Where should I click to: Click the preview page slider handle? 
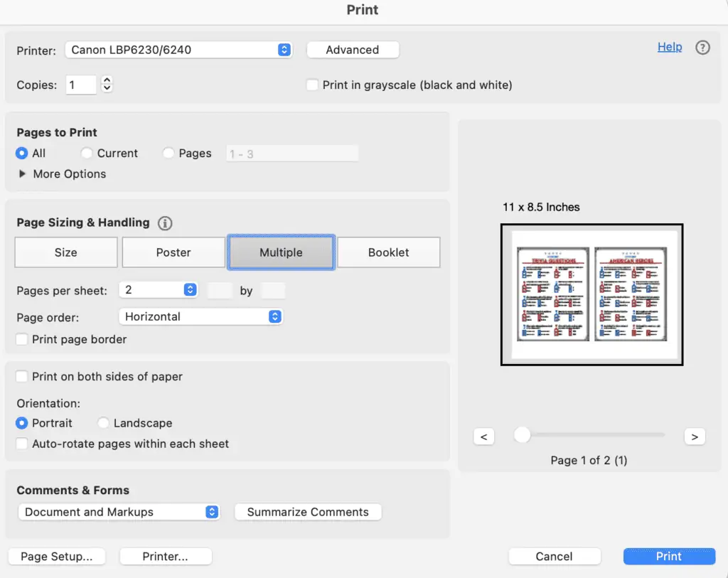523,434
